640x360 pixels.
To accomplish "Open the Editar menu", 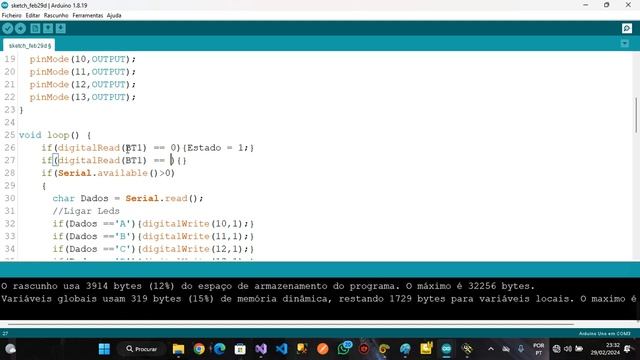I will tap(33, 16).
